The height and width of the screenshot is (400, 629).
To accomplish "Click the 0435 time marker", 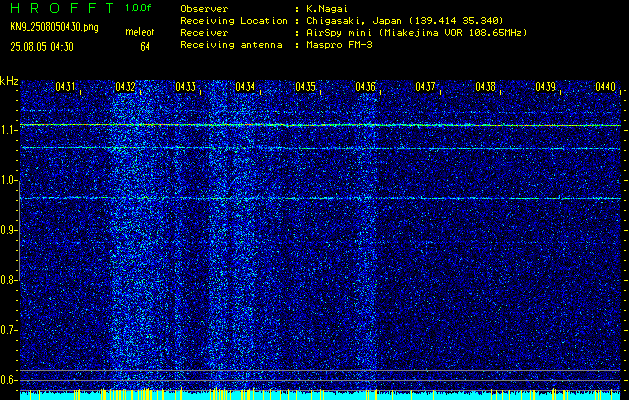I will point(305,86).
